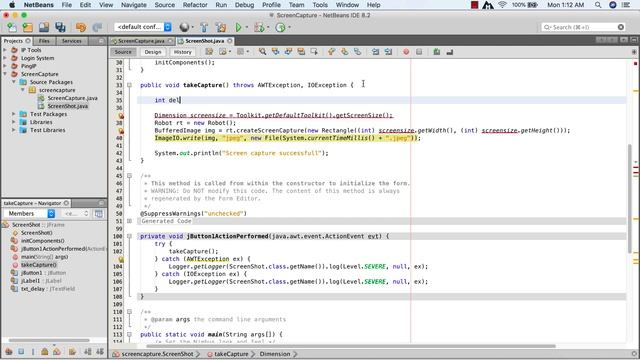Toggle the Navigator view mode button beside filter dropdown
This screenshot has width=640, height=360.
99,213
